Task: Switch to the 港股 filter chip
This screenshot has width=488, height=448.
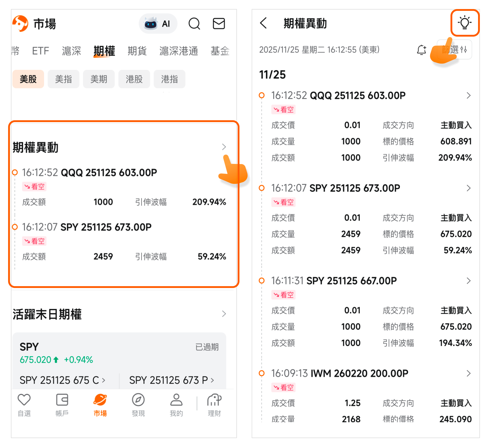Action: [x=134, y=79]
